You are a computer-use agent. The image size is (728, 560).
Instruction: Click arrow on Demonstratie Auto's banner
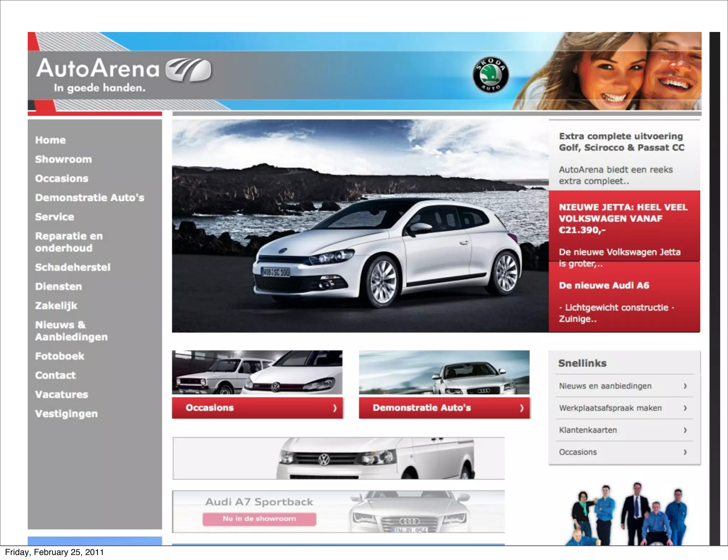coord(521,408)
